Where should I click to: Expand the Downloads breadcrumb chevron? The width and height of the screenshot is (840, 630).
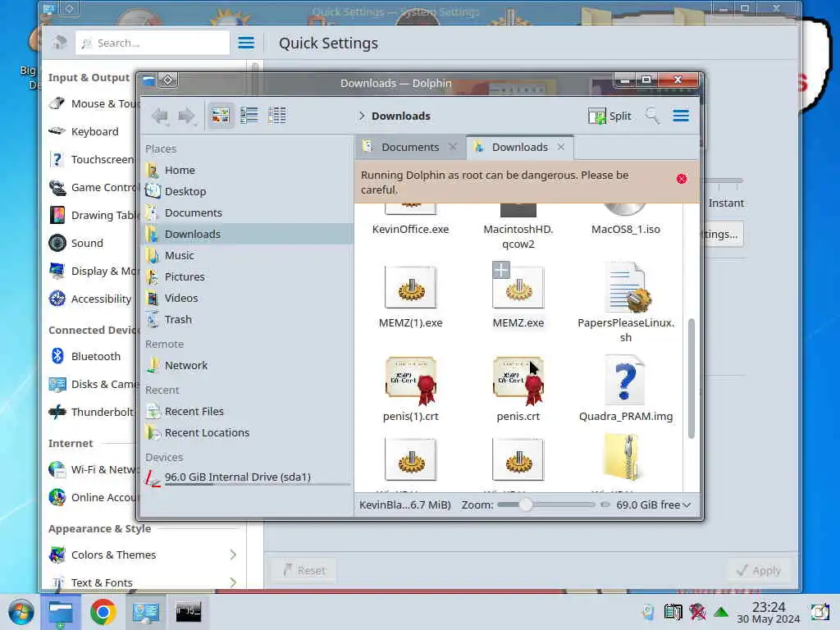coord(362,116)
